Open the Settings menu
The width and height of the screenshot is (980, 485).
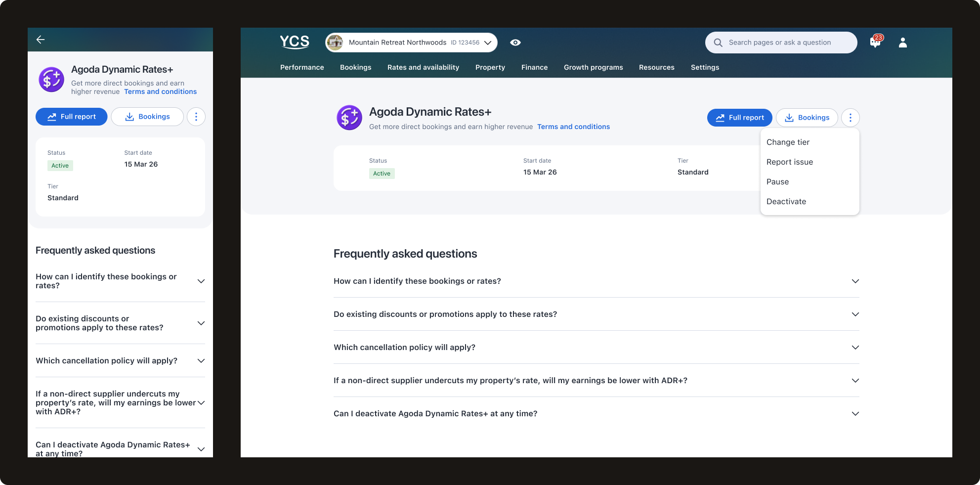(x=705, y=67)
